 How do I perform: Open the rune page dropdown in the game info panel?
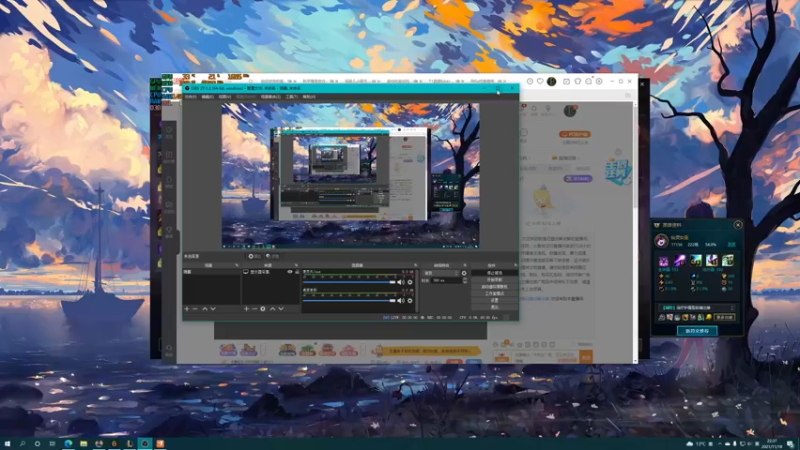[697, 308]
